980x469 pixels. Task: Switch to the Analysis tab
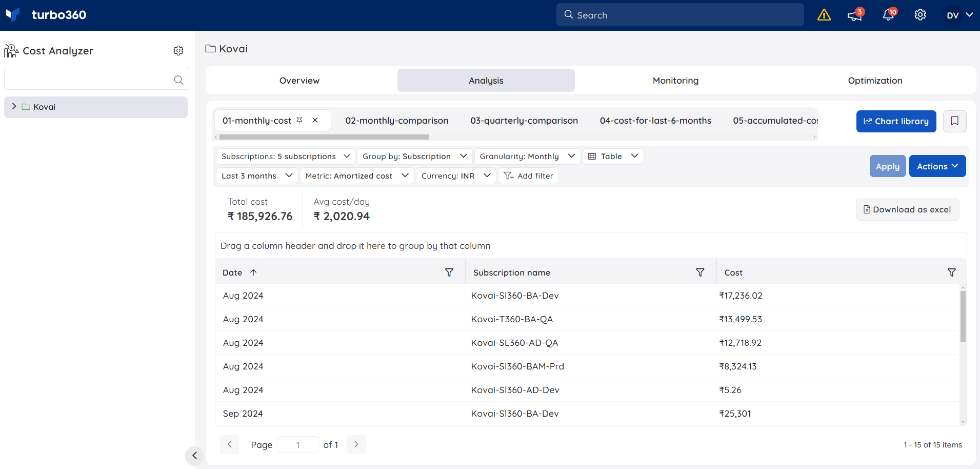(486, 81)
